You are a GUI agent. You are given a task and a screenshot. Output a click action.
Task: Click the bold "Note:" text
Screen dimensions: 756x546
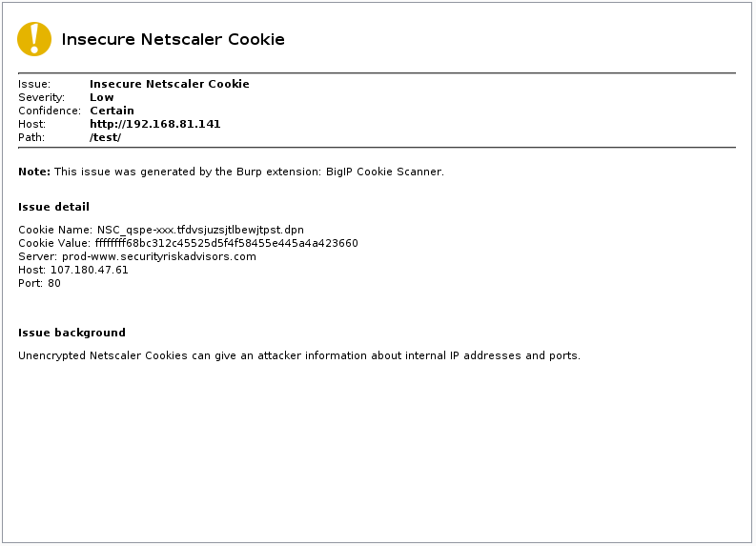pos(34,172)
